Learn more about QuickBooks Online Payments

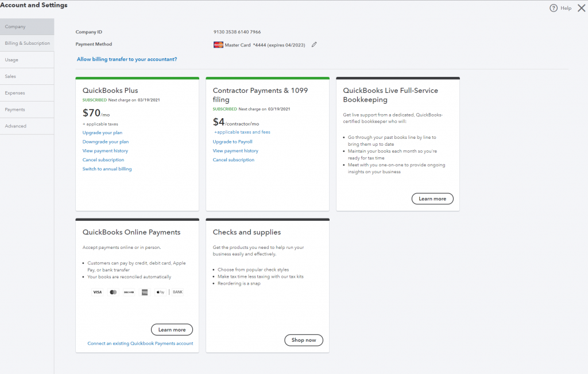(172, 330)
